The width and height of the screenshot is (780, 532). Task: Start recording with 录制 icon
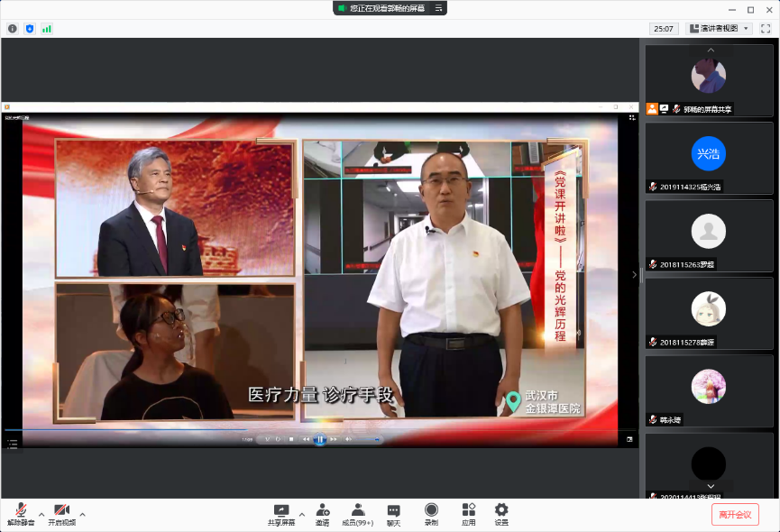pyautogui.click(x=431, y=514)
